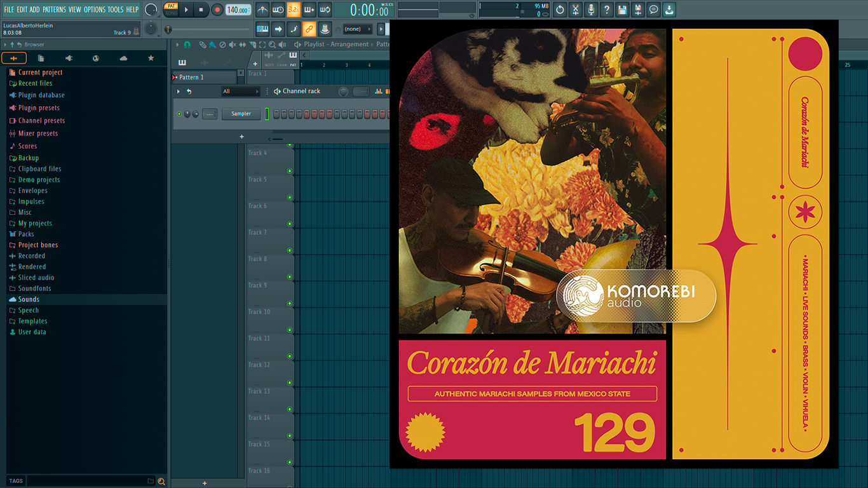868x488 pixels.
Task: Click the red Record button
Action: pos(217,10)
